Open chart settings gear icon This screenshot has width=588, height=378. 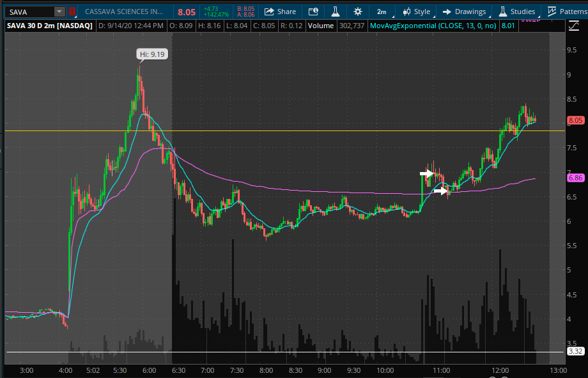[x=357, y=12]
